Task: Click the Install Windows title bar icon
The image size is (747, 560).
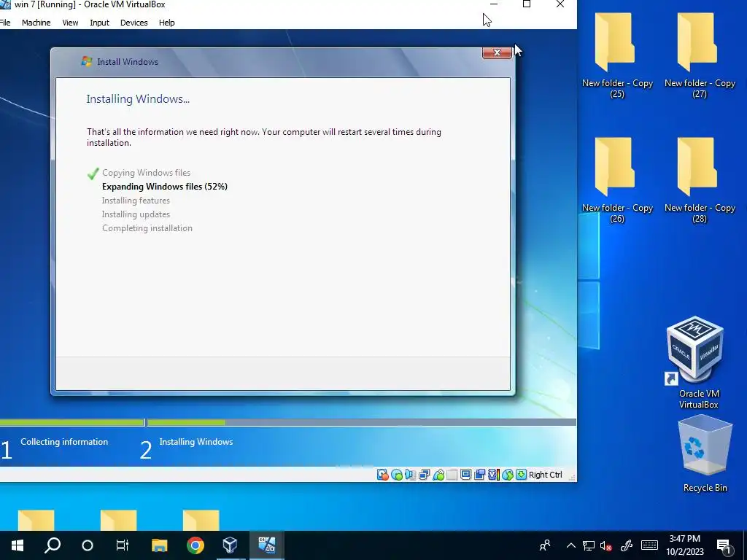Action: [x=86, y=61]
